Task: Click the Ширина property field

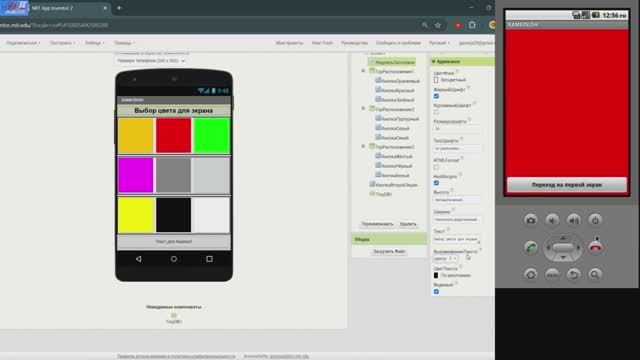Action: click(x=457, y=220)
